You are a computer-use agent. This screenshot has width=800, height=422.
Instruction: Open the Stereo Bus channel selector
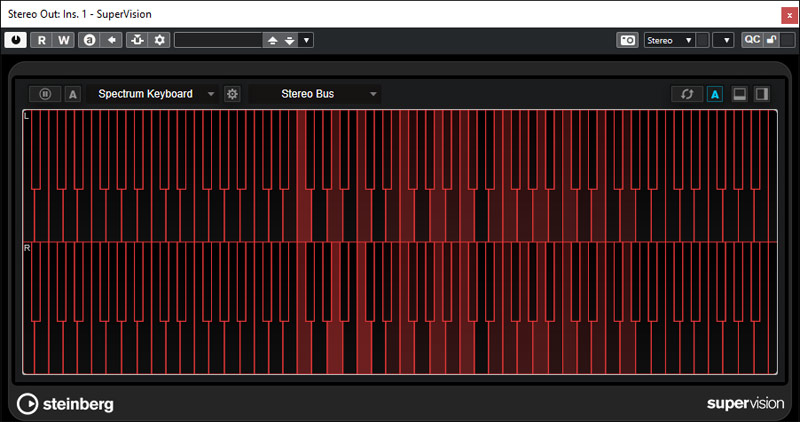tap(317, 94)
